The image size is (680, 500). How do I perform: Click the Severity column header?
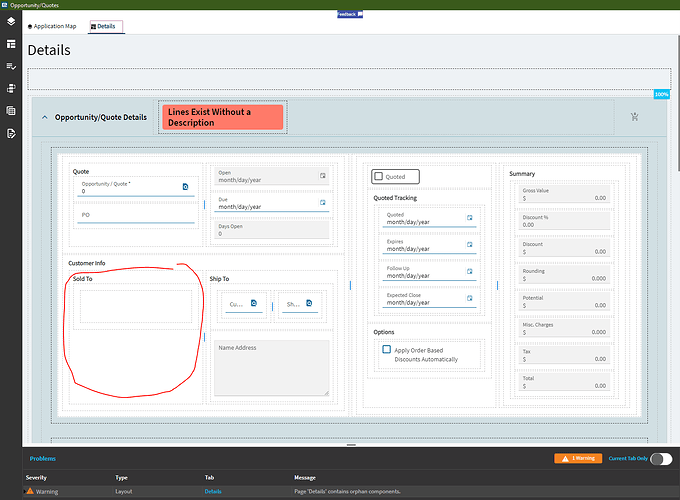pyautogui.click(x=36, y=477)
